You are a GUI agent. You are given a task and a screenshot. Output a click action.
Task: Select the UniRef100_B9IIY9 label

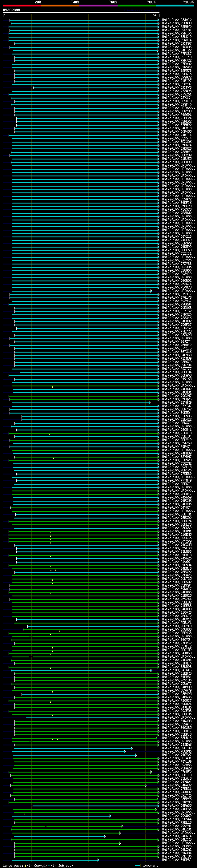[177, 57]
